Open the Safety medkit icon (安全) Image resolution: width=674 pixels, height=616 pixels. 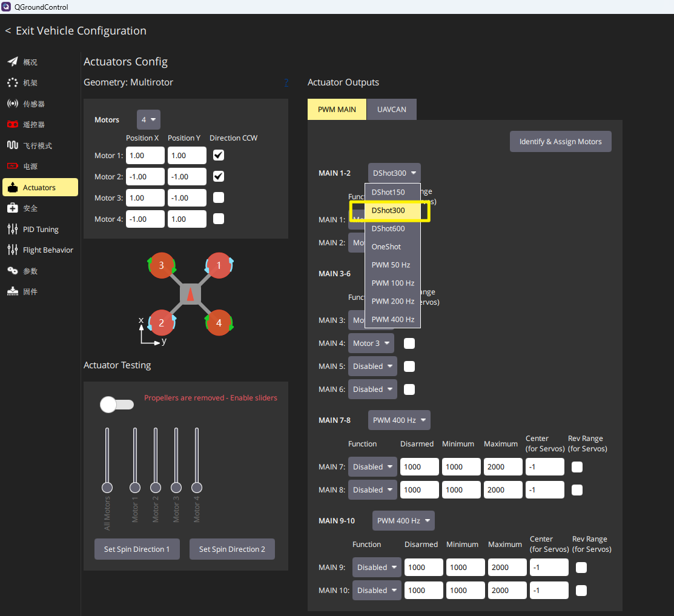(x=13, y=208)
